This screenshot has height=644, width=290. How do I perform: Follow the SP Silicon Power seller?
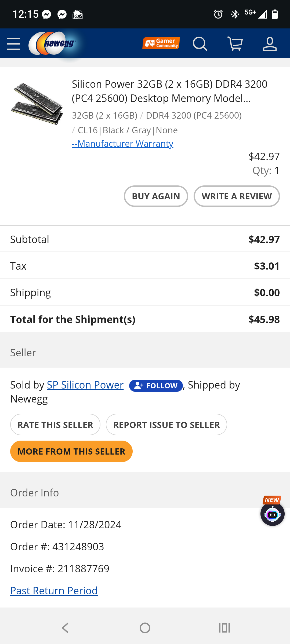click(x=156, y=386)
